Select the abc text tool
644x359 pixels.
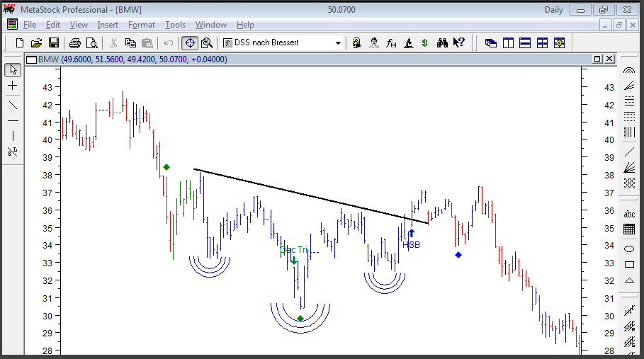pos(629,214)
